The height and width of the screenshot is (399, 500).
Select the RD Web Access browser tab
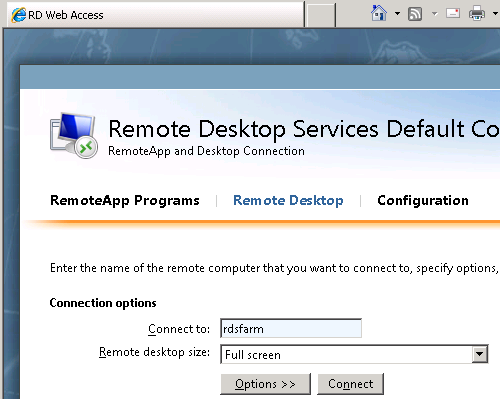[156, 15]
